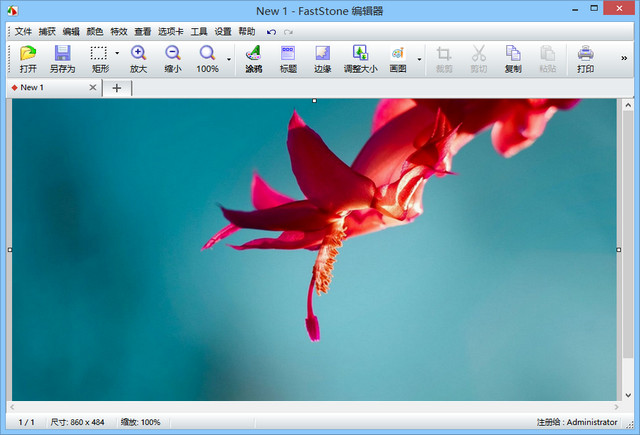Click the top-center canvas resize handle
The width and height of the screenshot is (640, 435).
pos(314,100)
